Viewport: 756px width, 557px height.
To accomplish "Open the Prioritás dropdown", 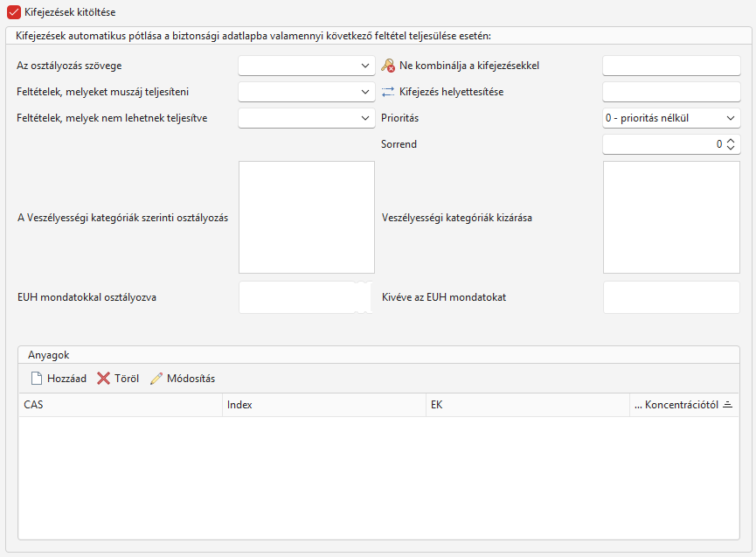I will [x=671, y=118].
